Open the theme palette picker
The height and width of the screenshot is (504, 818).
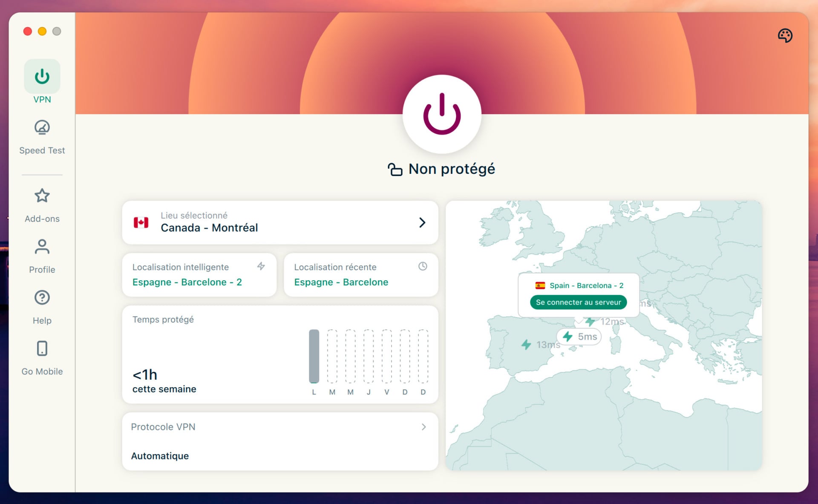point(786,36)
